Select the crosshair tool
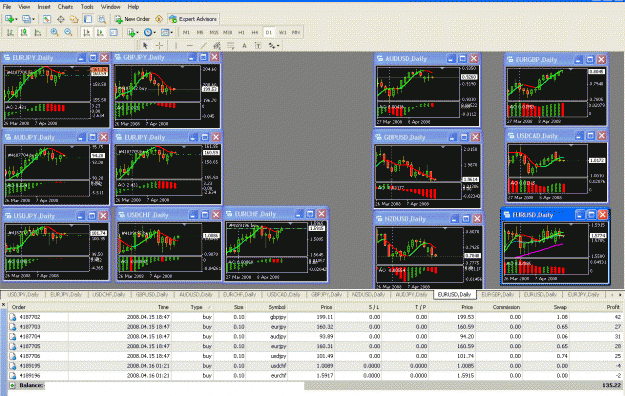The height and width of the screenshot is (396, 625). 159,45
